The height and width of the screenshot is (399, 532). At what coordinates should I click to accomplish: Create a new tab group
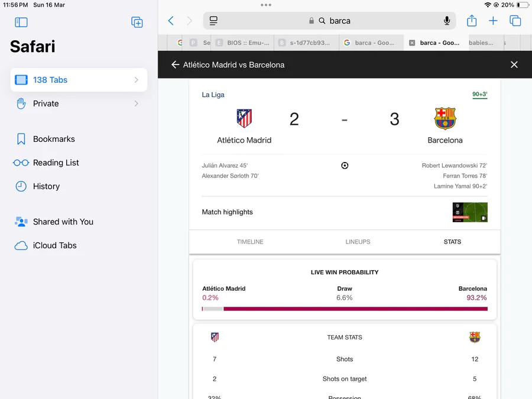click(x=137, y=22)
